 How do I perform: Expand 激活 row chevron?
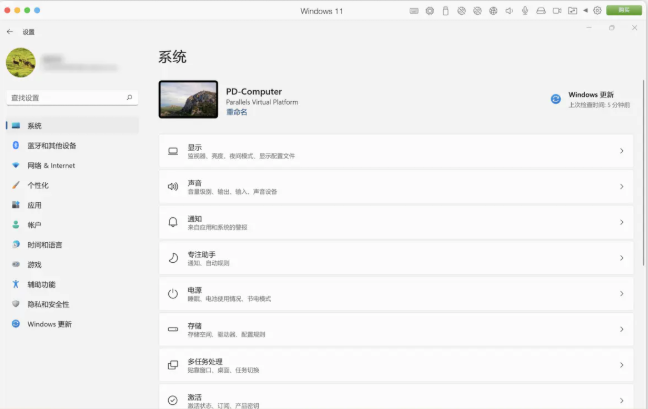622,400
